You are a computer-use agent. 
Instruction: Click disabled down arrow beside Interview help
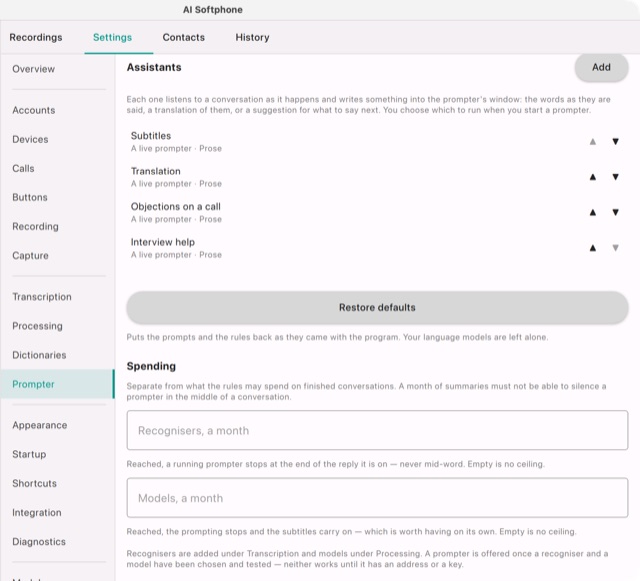[x=615, y=248]
